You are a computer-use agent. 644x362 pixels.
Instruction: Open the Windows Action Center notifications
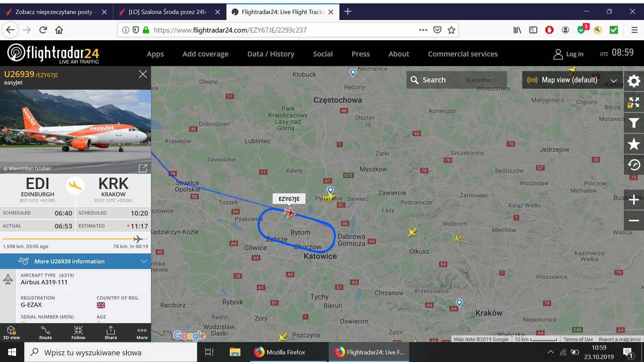(x=628, y=353)
